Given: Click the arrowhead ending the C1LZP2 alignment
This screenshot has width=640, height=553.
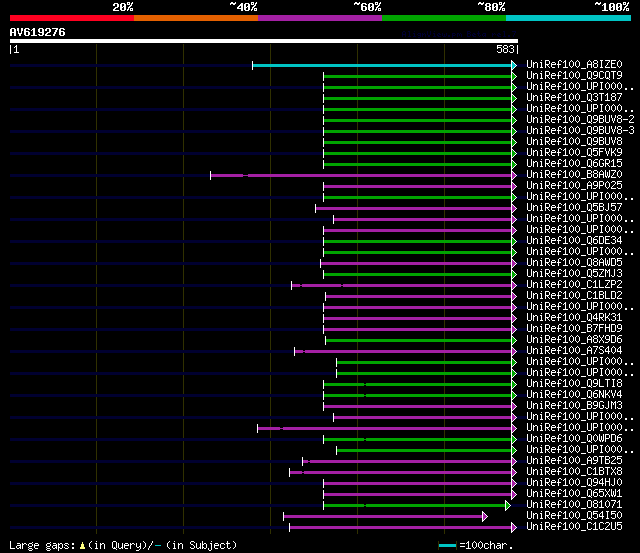Looking at the screenshot, I should [514, 286].
